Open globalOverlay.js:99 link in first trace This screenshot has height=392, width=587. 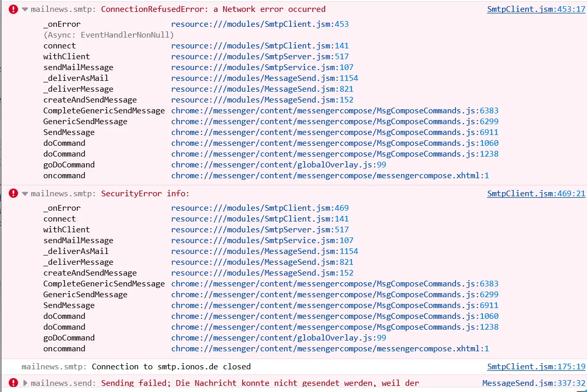click(x=278, y=165)
